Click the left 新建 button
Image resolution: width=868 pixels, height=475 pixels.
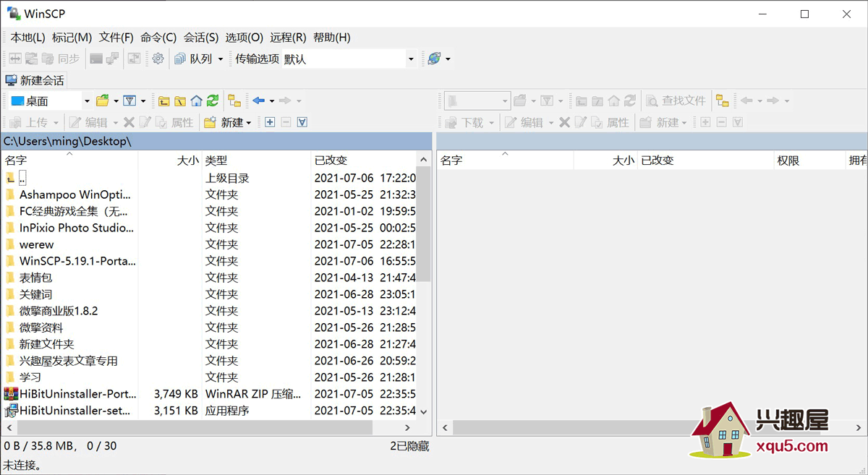tap(224, 123)
